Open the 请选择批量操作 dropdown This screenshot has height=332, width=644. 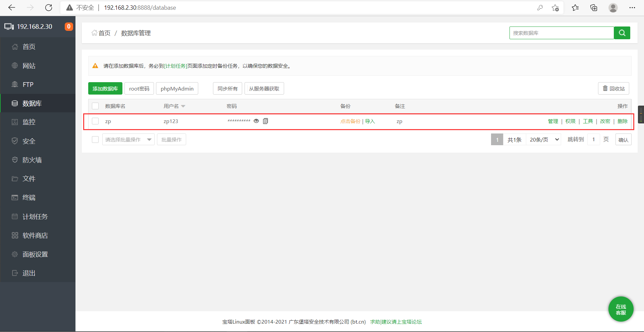(128, 139)
